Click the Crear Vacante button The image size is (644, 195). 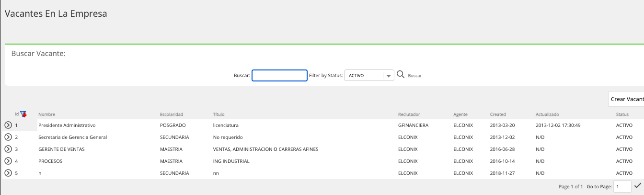tap(626, 99)
